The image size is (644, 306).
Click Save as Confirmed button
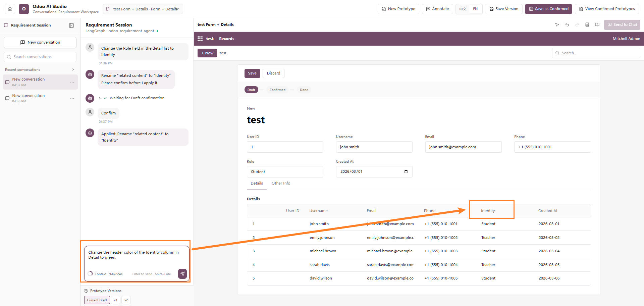click(548, 9)
